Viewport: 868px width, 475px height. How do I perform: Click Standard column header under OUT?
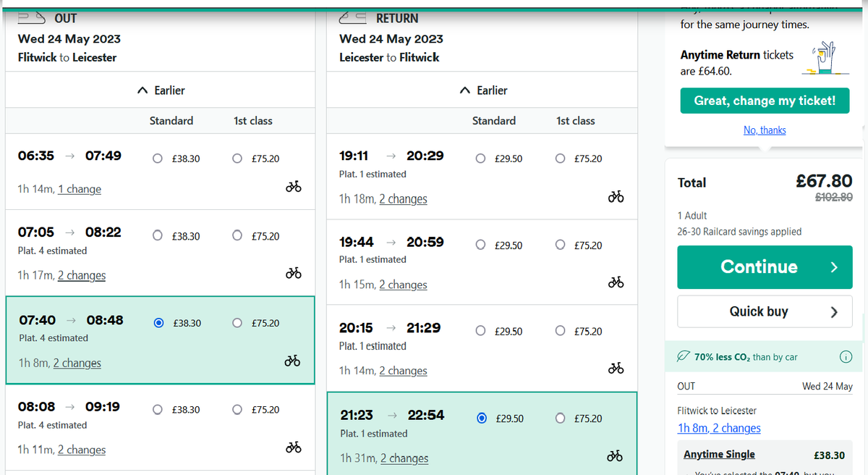[171, 121]
